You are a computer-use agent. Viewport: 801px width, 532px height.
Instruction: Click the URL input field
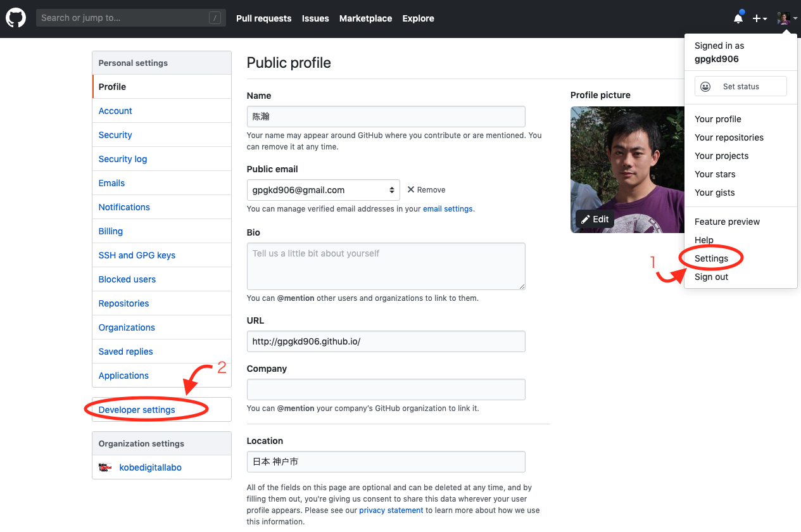tap(386, 341)
